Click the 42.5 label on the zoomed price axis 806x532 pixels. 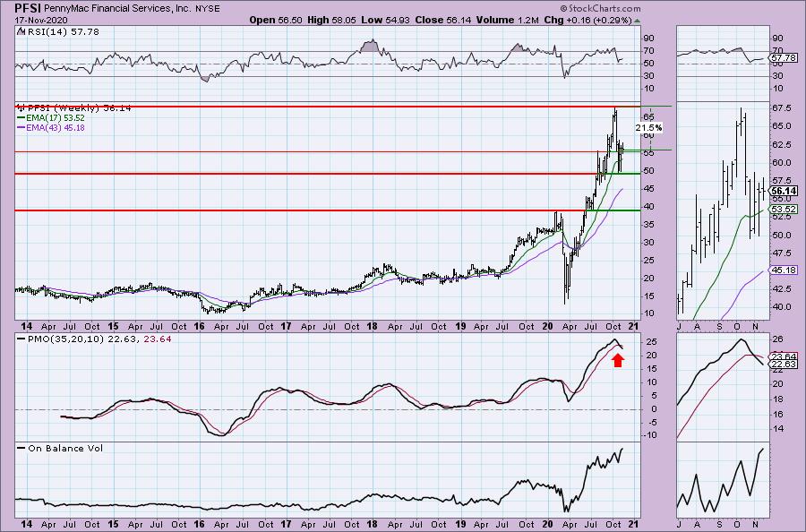point(781,289)
